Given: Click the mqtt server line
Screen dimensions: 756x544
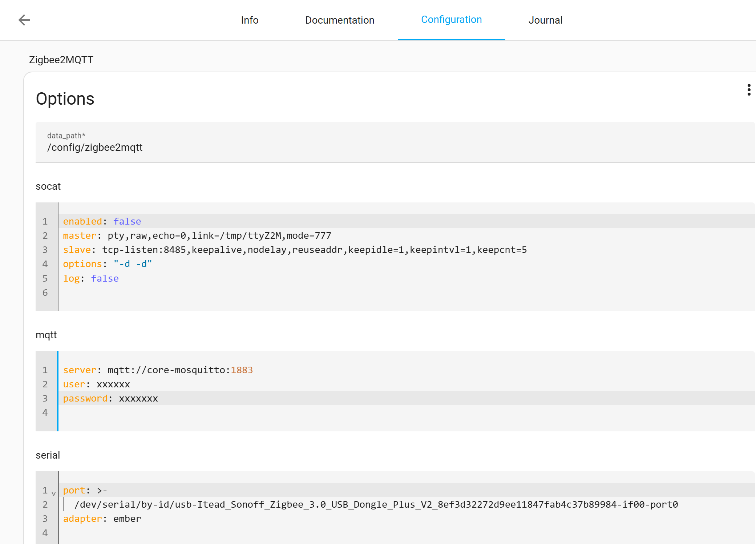Looking at the screenshot, I should 407,370.
